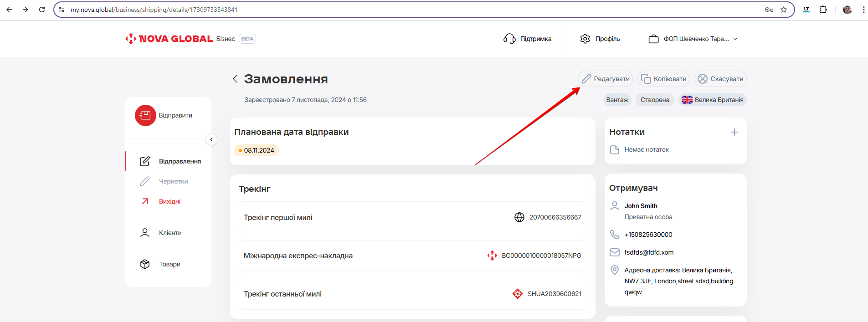This screenshot has height=322, width=868.
Task: Reload the page in browser
Action: pos(42,10)
